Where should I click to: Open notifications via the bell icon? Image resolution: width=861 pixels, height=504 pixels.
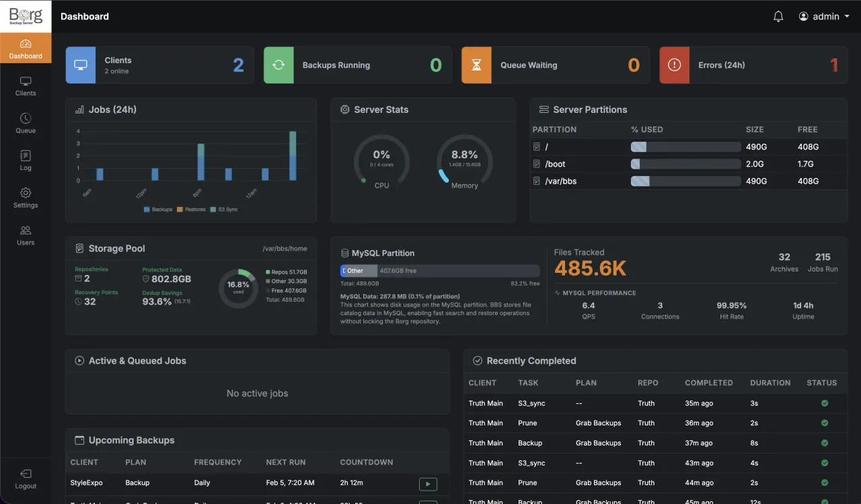coord(778,15)
